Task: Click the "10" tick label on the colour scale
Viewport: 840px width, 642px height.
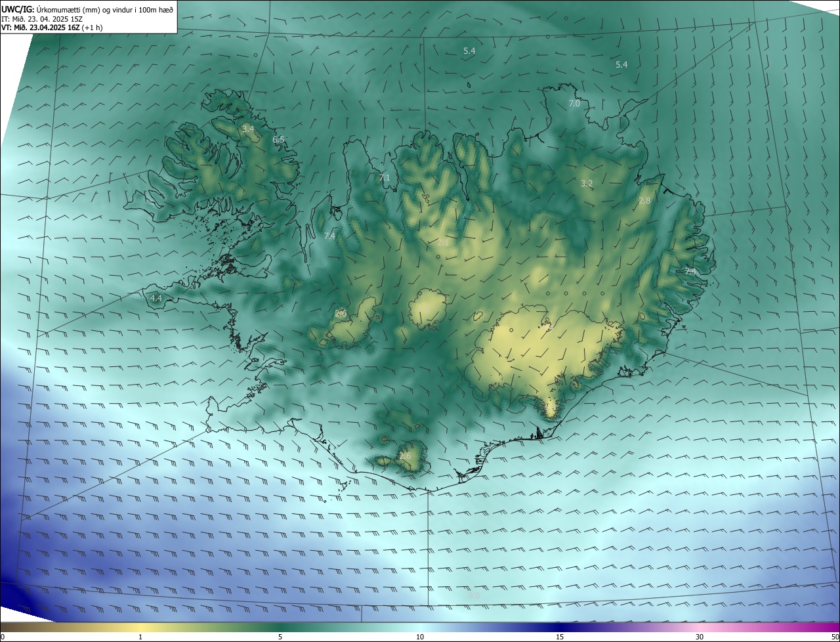Action: point(420,637)
